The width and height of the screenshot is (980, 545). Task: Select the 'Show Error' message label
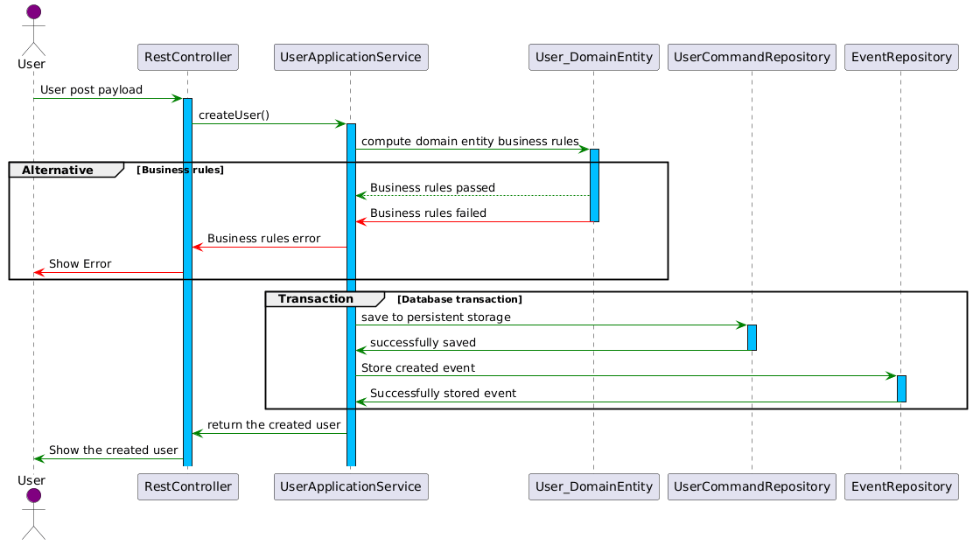pos(80,263)
